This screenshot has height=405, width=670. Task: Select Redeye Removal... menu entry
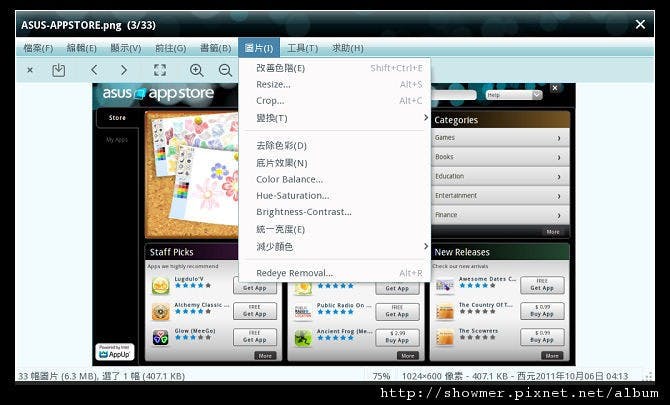pos(335,273)
